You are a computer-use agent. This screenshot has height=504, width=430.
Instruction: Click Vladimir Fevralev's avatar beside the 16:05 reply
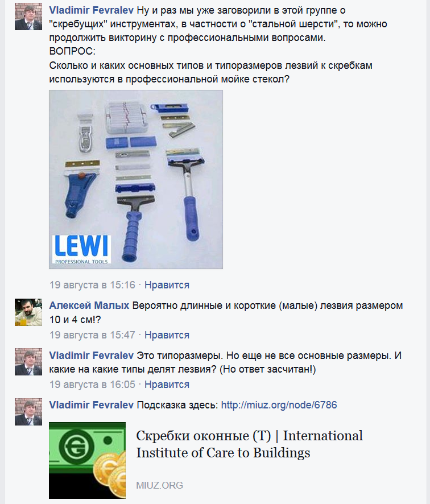point(28,362)
